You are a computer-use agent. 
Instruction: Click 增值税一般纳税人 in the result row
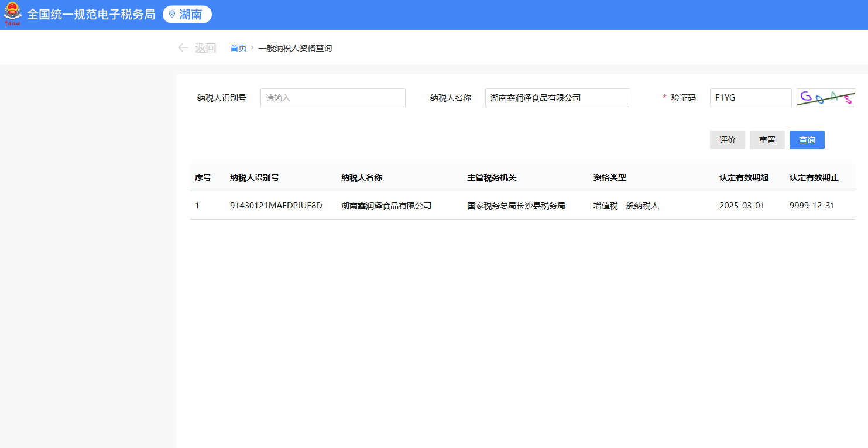(x=626, y=206)
